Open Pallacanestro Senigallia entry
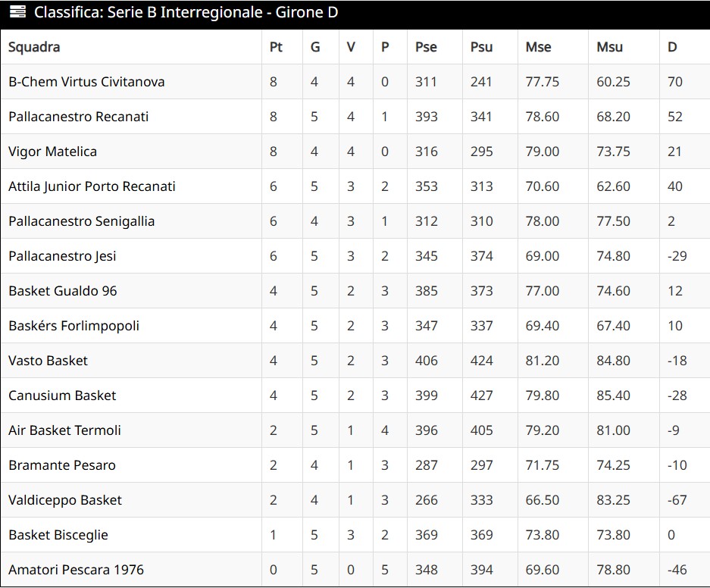 click(x=82, y=221)
